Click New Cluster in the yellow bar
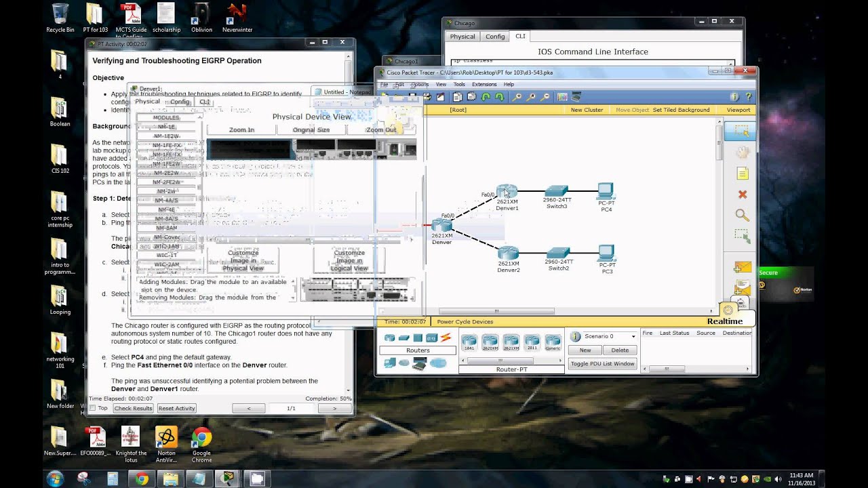Screen dimensions: 868x488 click(587, 110)
